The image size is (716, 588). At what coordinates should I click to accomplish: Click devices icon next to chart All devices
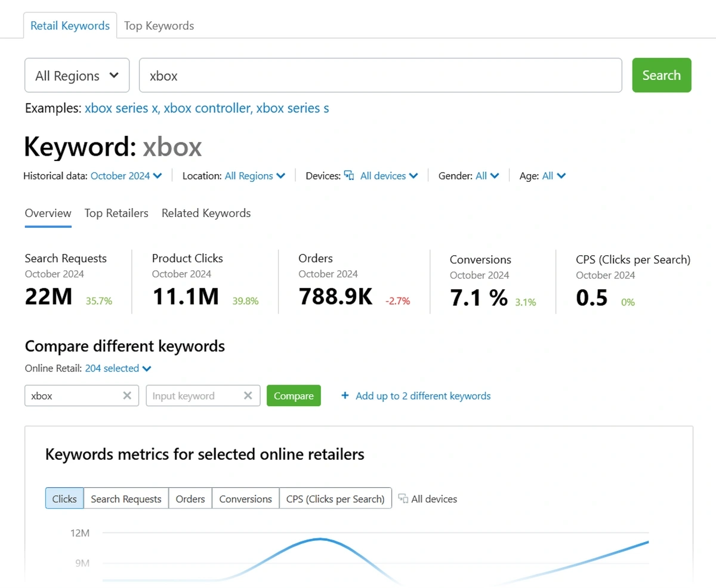pos(403,499)
